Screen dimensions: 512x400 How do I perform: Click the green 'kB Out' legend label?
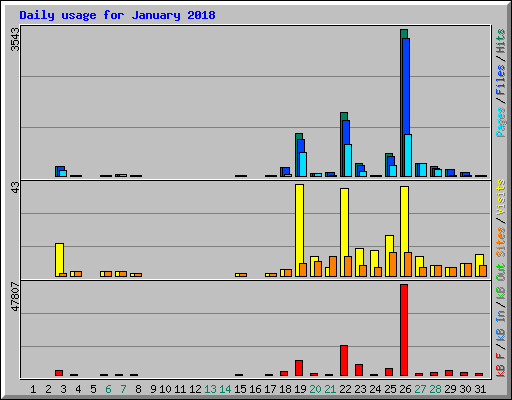(x=501, y=282)
